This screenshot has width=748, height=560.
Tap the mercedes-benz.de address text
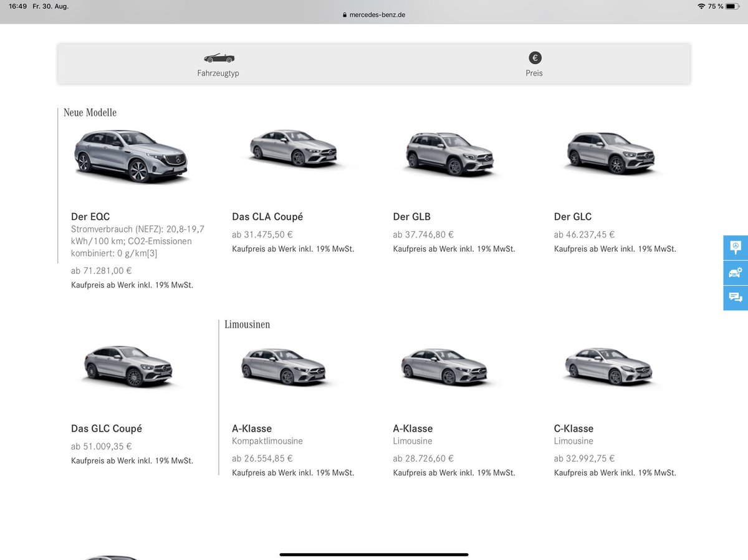tap(377, 15)
